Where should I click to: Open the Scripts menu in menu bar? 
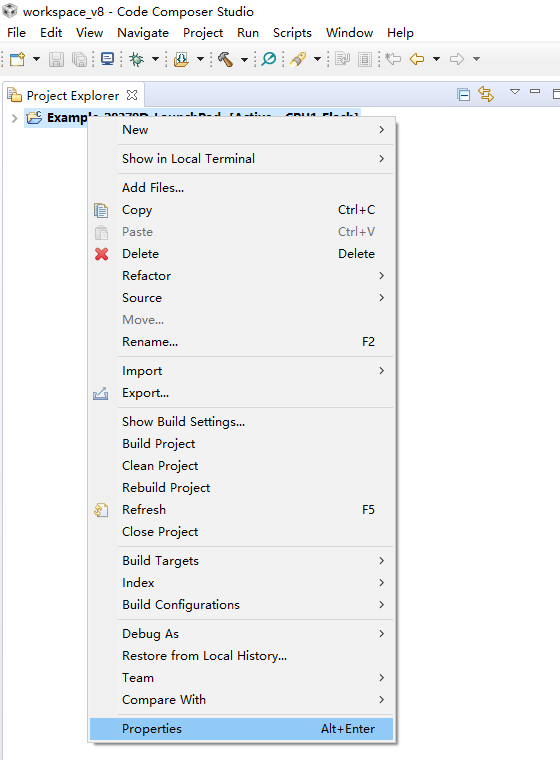pyautogui.click(x=292, y=33)
